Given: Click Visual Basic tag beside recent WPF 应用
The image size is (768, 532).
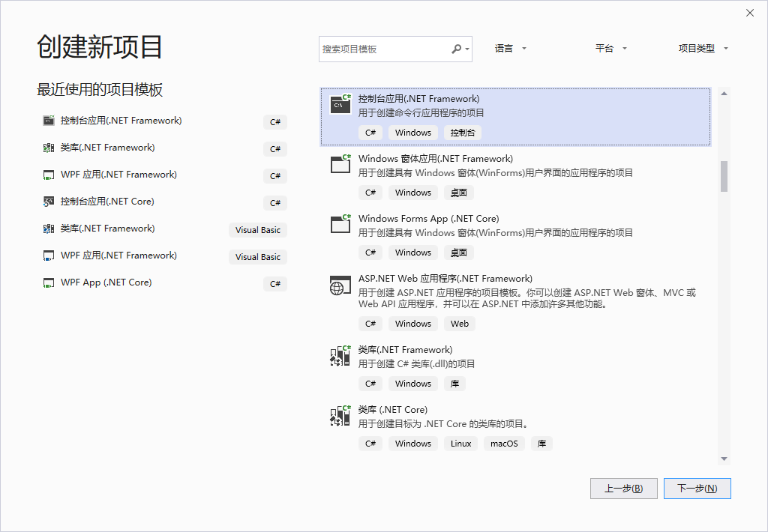Looking at the screenshot, I should 258,257.
